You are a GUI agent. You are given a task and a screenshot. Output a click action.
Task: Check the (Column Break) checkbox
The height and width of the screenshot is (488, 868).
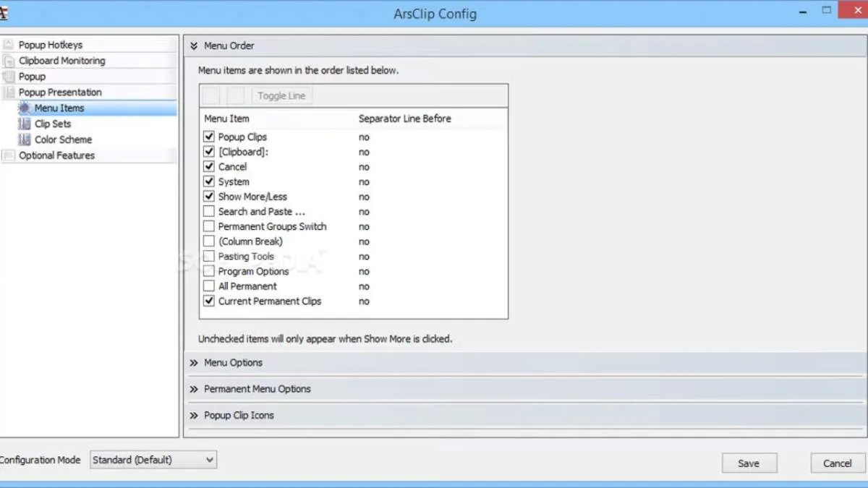[x=209, y=241]
